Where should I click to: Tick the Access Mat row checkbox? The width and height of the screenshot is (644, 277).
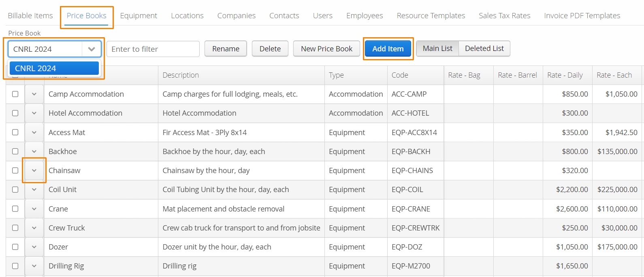click(15, 132)
